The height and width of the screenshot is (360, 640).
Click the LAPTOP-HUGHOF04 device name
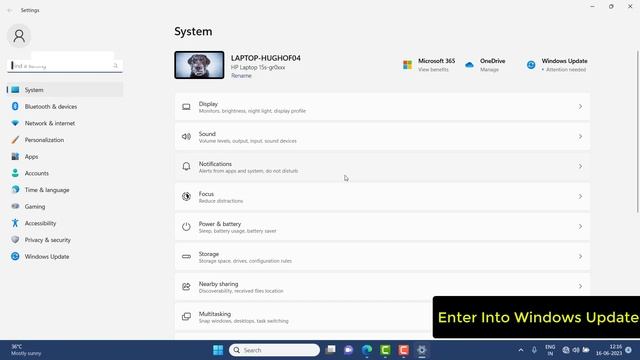point(266,58)
